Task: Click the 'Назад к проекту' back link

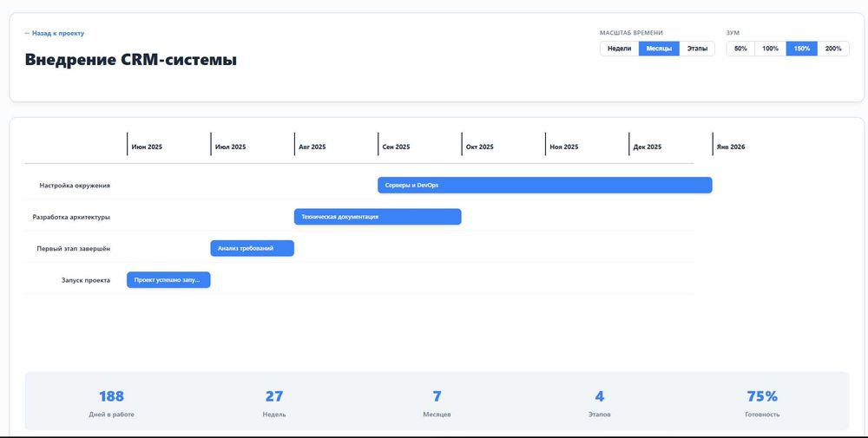Action: [x=54, y=33]
